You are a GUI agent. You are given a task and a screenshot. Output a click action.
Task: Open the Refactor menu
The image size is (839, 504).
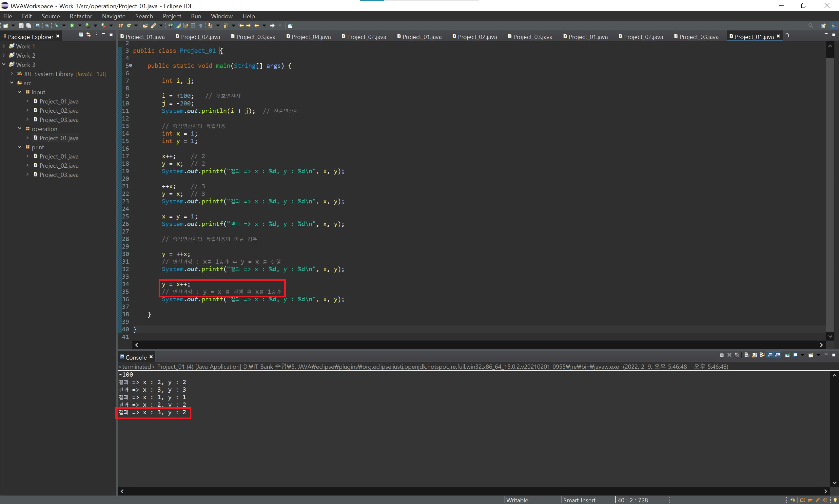point(81,16)
